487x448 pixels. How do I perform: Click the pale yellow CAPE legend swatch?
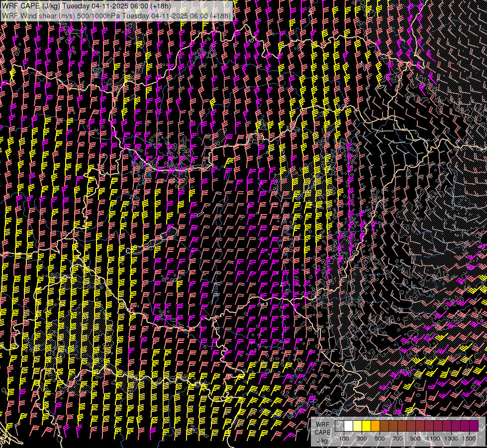point(357,426)
